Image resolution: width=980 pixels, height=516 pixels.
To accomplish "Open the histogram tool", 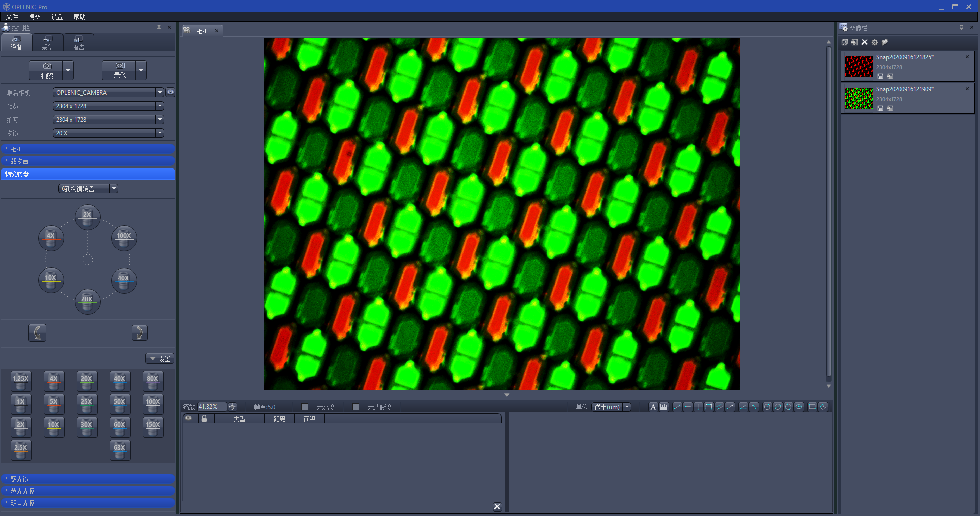I will point(664,407).
